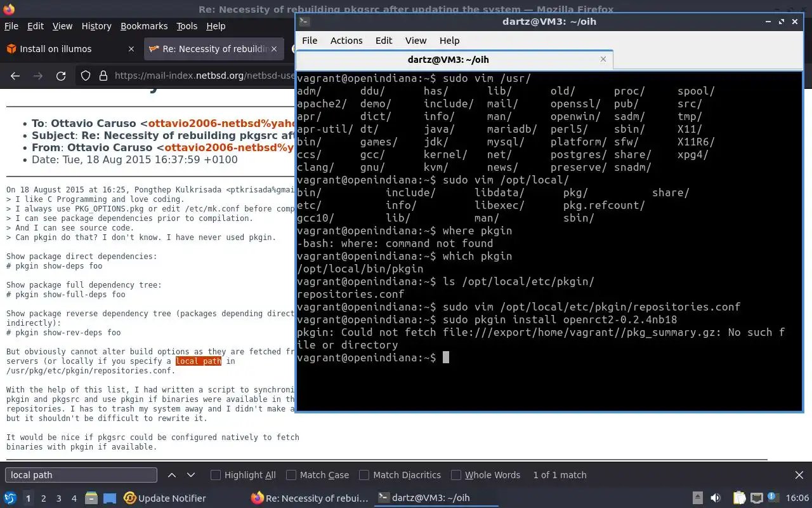Open the terminal Actions menu
This screenshot has height=508, width=812.
point(346,40)
